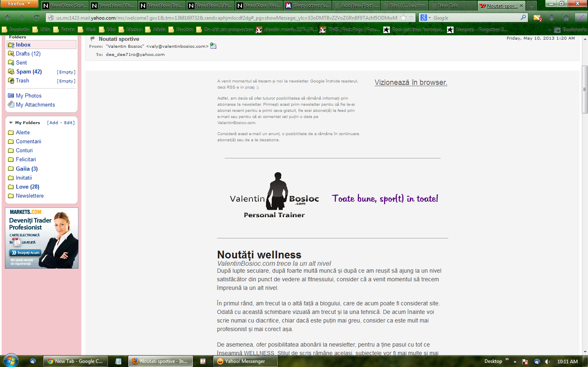This screenshot has height=367, width=588.
Task: Open the Neopets - Forgotten S... bookmark
Action: click(477, 30)
